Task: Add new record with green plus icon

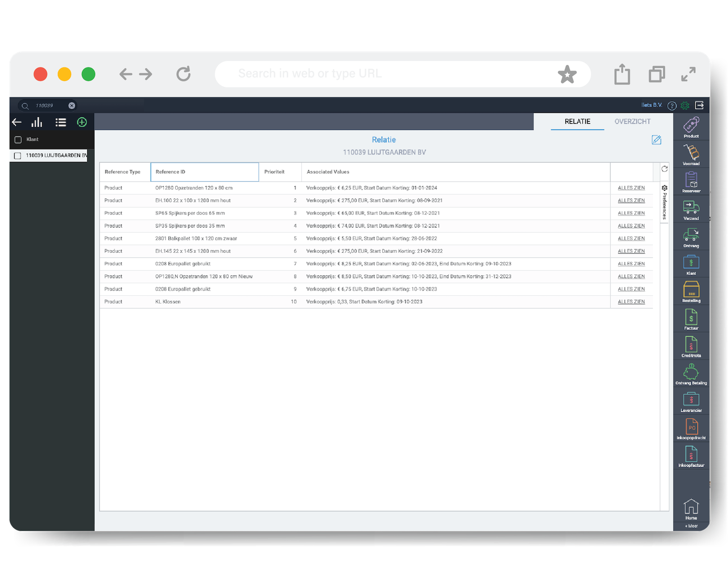Action: [x=82, y=122]
